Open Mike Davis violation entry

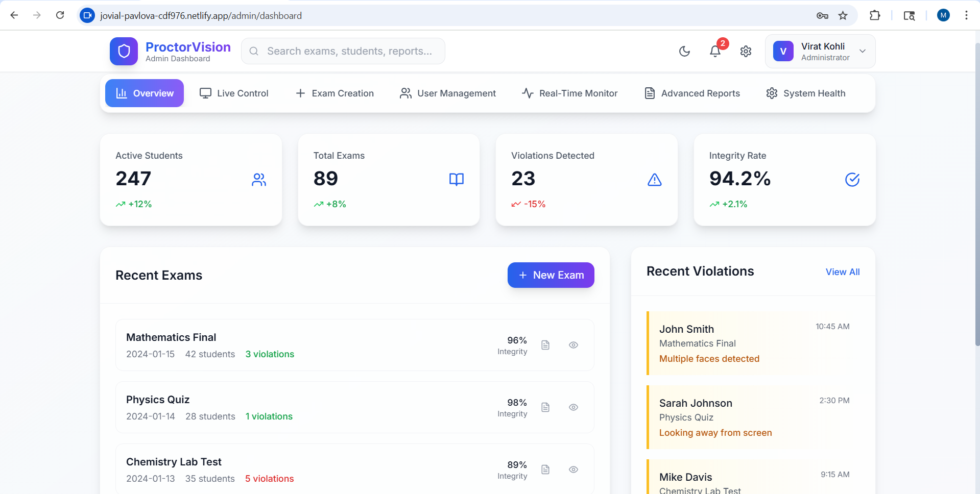(753, 477)
